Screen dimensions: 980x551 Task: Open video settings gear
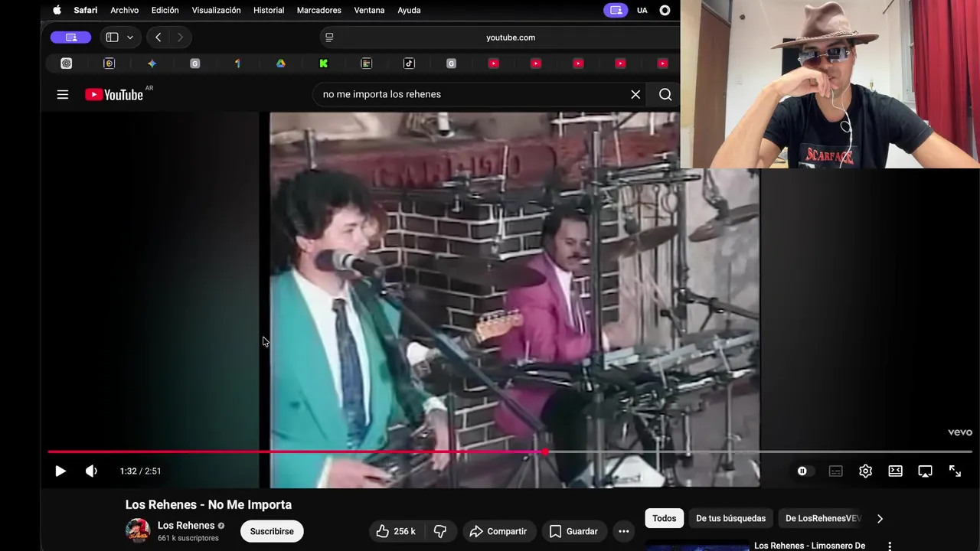[865, 471]
